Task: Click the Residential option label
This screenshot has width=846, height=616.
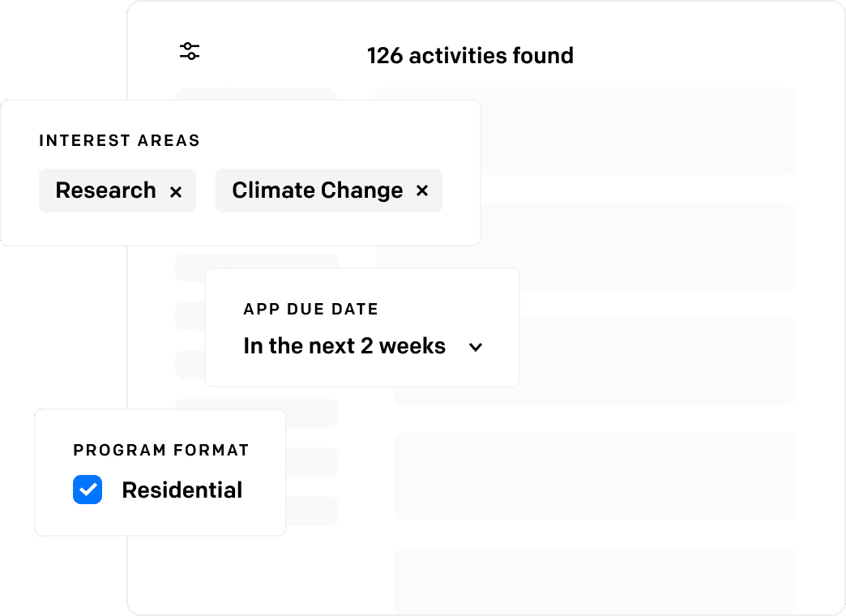Action: [182, 490]
